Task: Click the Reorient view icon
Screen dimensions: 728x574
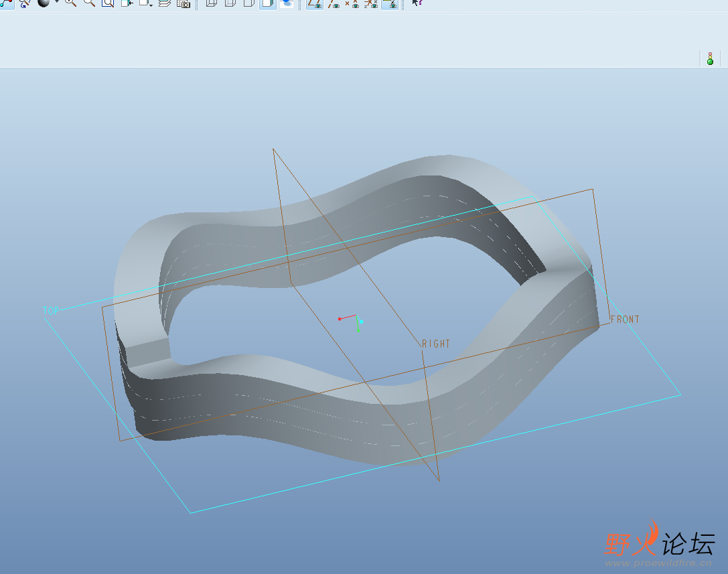Action: 127,3
